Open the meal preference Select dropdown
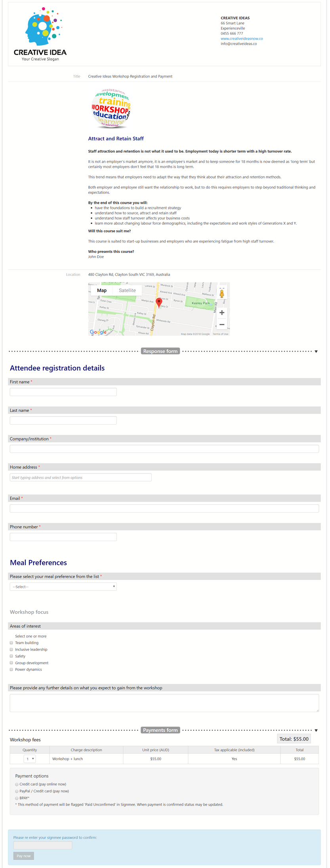 point(63,587)
